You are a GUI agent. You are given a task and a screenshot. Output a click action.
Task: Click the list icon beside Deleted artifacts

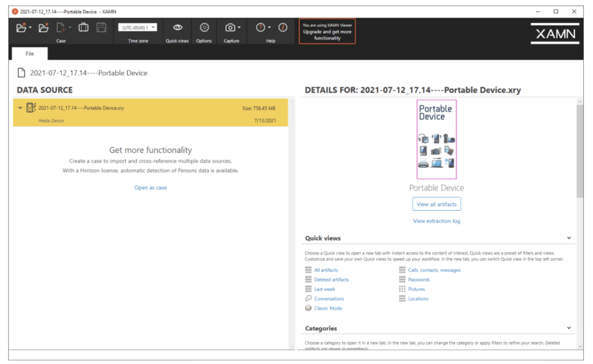click(308, 280)
